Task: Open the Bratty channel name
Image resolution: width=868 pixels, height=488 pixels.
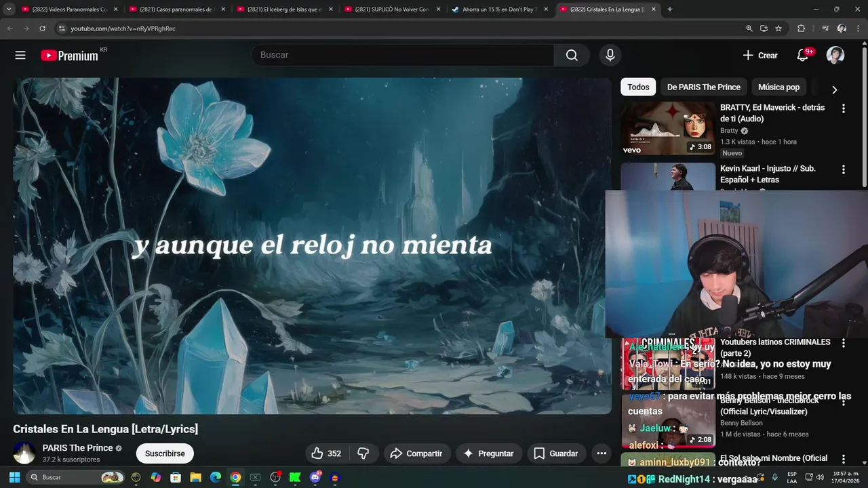Action: point(729,131)
